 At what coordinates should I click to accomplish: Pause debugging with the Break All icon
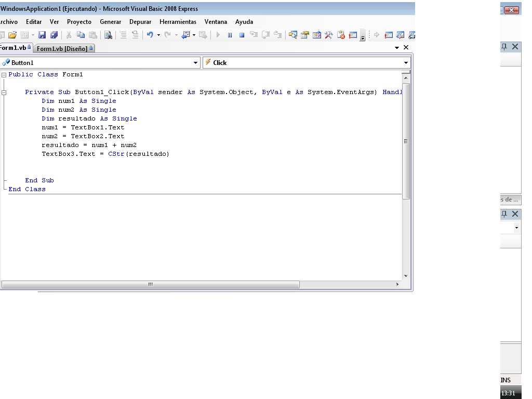pyautogui.click(x=230, y=35)
